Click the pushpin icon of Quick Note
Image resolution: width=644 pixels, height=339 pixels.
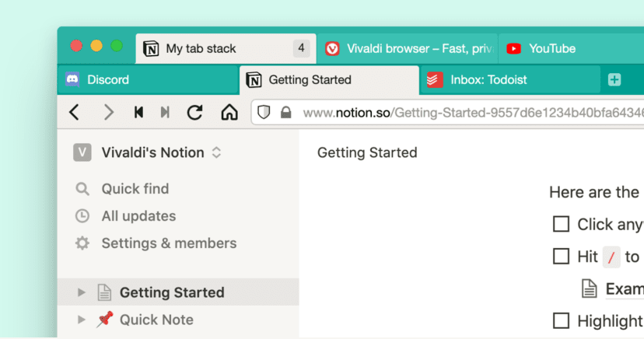click(105, 320)
